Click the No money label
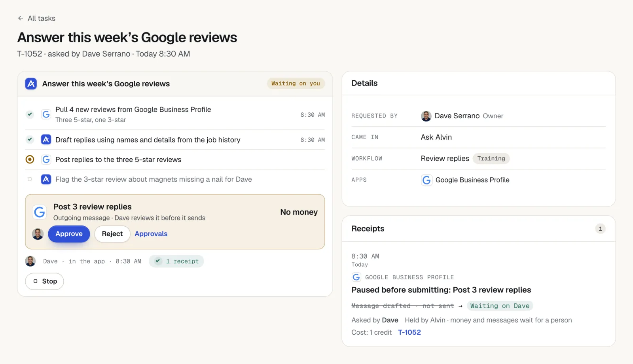The width and height of the screenshot is (633, 364). (299, 212)
